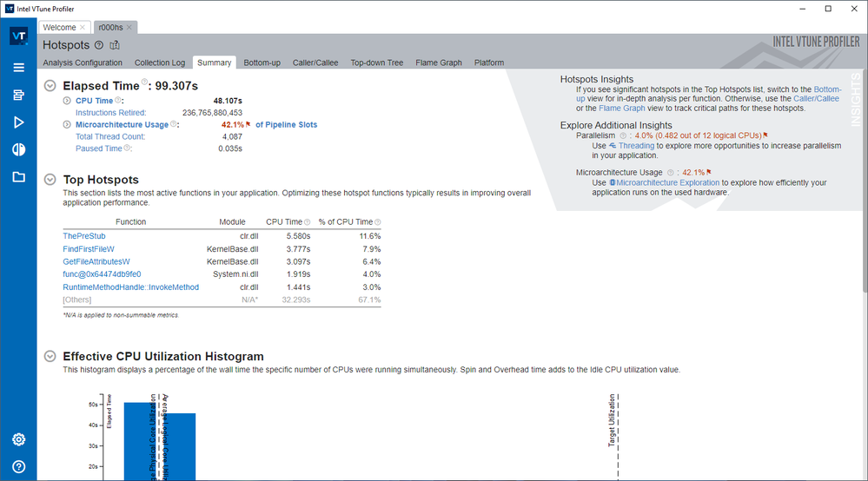The image size is (868, 481).
Task: Click the vertical scrollbar on the right
Action: pyautogui.click(x=865, y=182)
